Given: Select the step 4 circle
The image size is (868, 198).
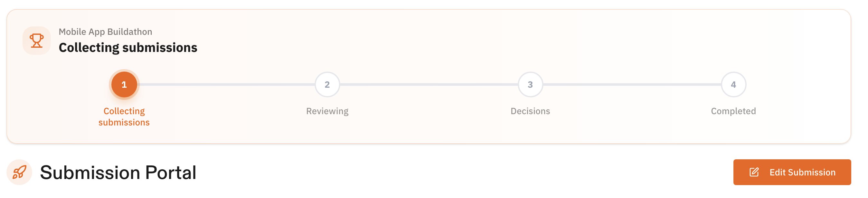Looking at the screenshot, I should [733, 85].
